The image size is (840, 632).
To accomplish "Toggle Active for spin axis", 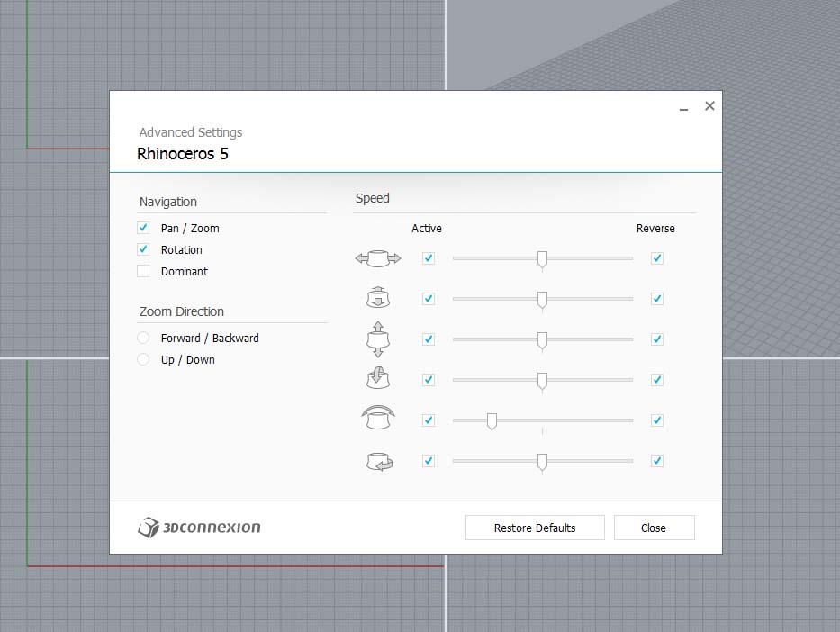I will tap(428, 461).
